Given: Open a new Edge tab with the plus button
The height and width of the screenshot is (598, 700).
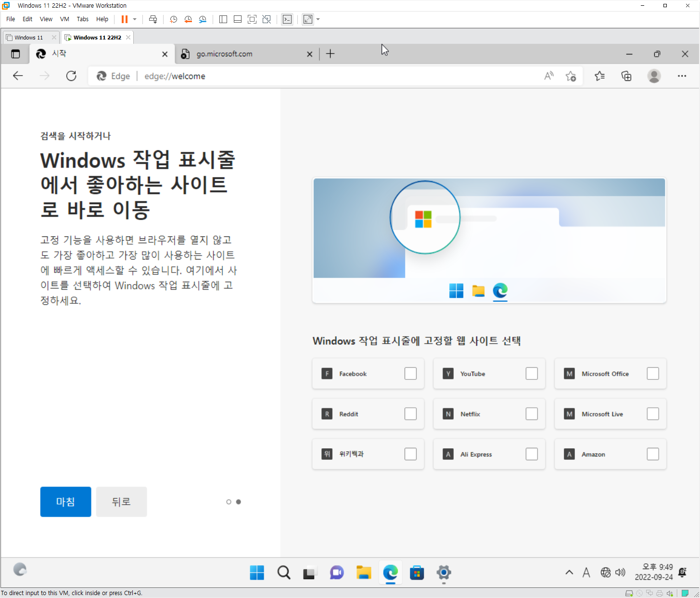Looking at the screenshot, I should 330,54.
